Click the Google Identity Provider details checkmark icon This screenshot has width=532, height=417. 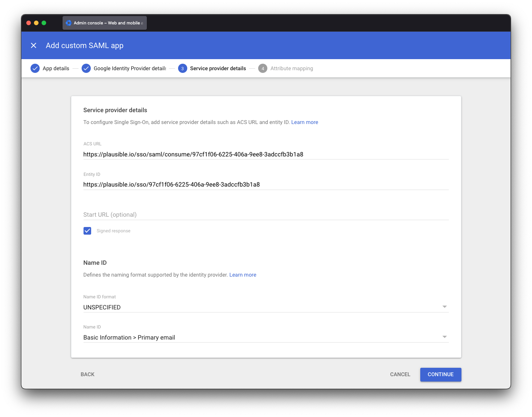pyautogui.click(x=86, y=68)
